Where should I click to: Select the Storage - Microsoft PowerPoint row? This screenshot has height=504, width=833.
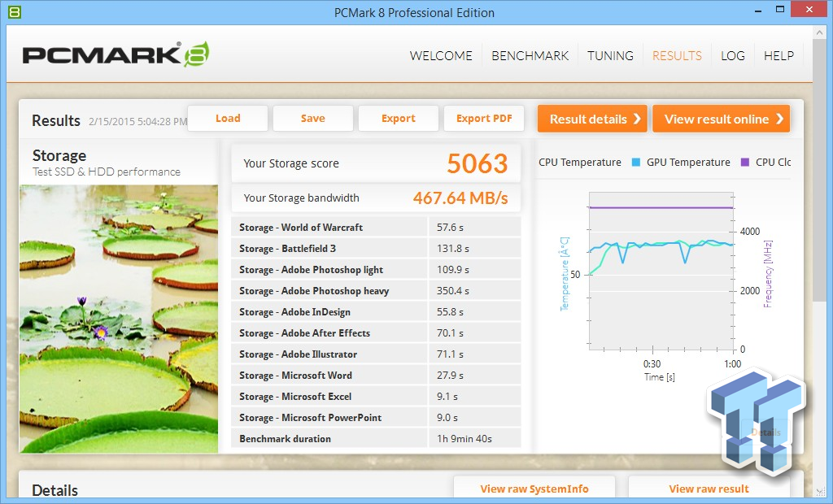376,418
